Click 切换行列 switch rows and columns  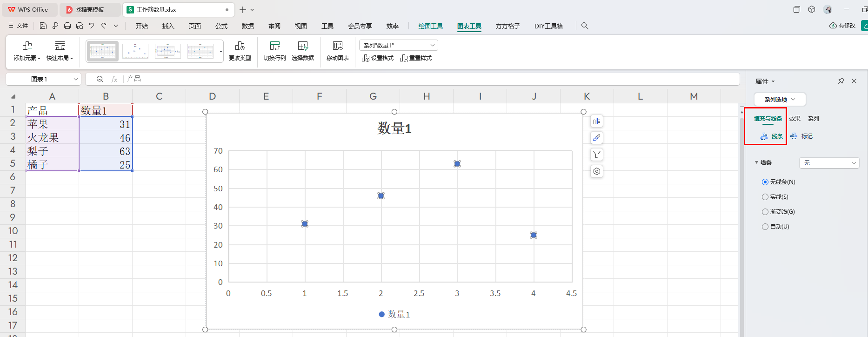(x=275, y=51)
